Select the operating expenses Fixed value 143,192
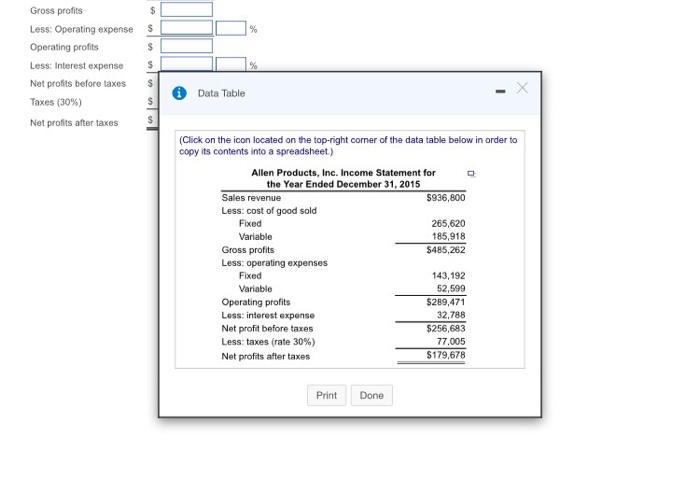 (448, 276)
